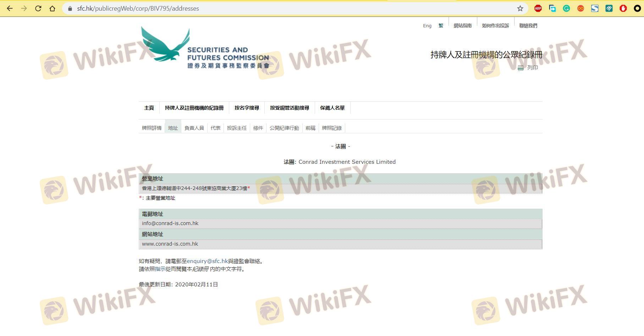644x336 pixels.
Task: Bookmark page with star icon
Action: pyautogui.click(x=520, y=9)
